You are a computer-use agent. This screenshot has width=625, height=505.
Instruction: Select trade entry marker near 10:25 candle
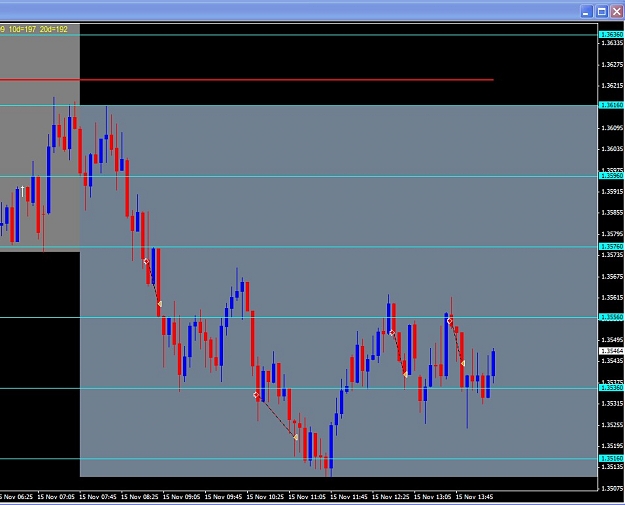[256, 395]
